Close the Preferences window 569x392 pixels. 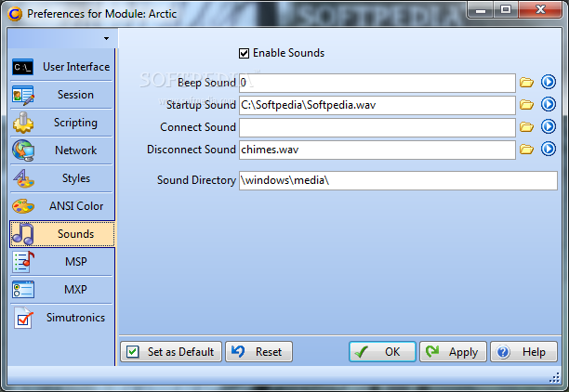point(540,10)
